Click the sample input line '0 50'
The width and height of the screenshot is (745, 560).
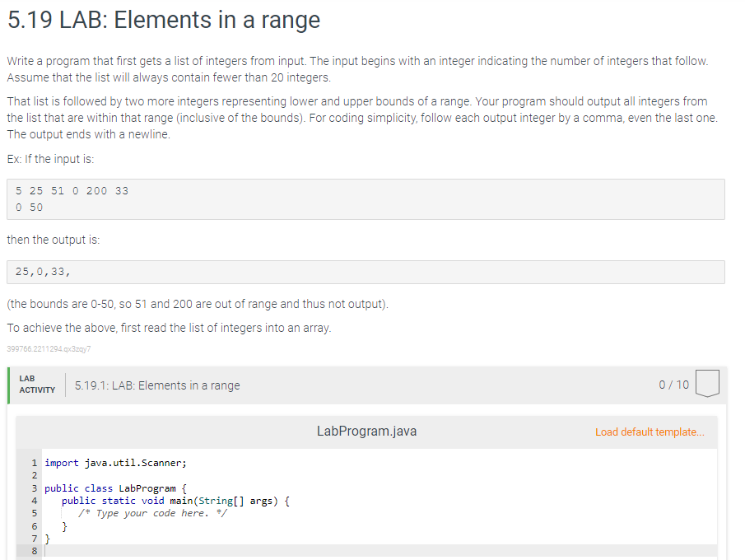[x=29, y=208]
